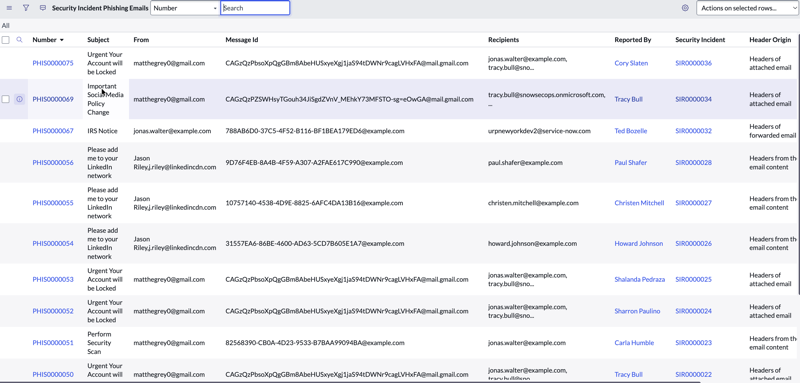Select all rows checkbox in header
800x383 pixels.
coord(6,40)
